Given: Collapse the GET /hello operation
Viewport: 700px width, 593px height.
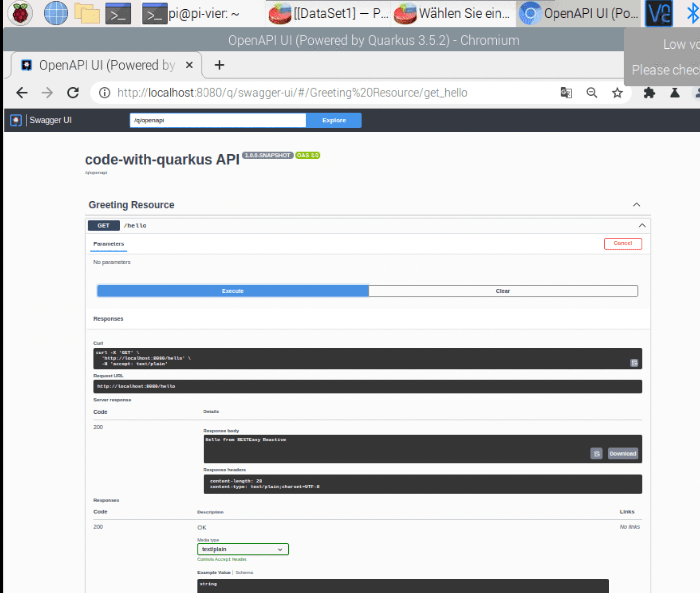Looking at the screenshot, I should click(x=642, y=225).
